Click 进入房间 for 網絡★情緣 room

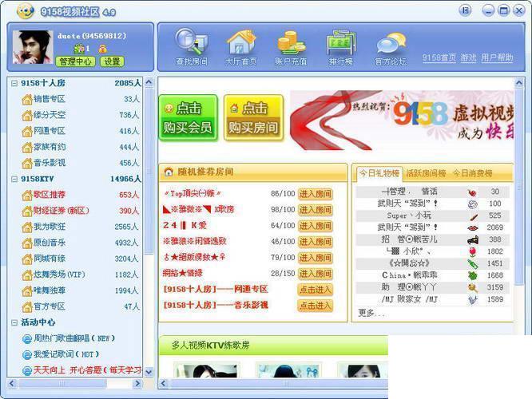(316, 274)
